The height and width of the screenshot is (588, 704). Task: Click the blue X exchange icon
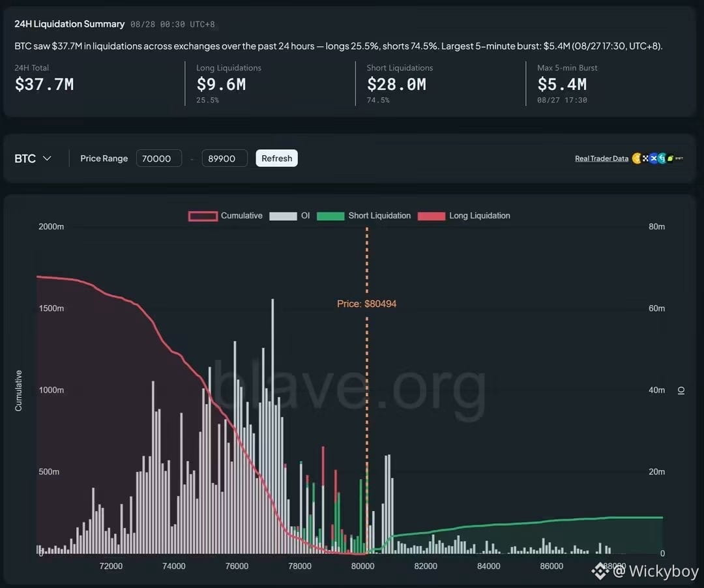tap(654, 158)
